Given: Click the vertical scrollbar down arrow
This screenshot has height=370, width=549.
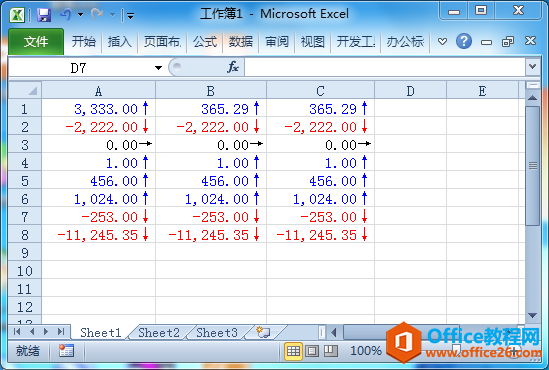Looking at the screenshot, I should click(533, 316).
